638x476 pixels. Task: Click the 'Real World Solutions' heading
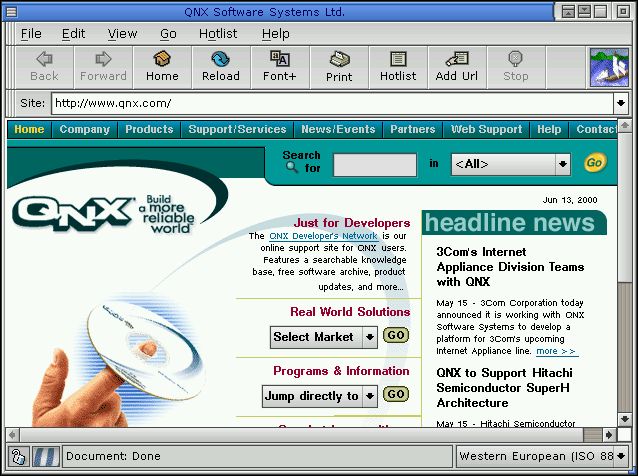click(350, 312)
